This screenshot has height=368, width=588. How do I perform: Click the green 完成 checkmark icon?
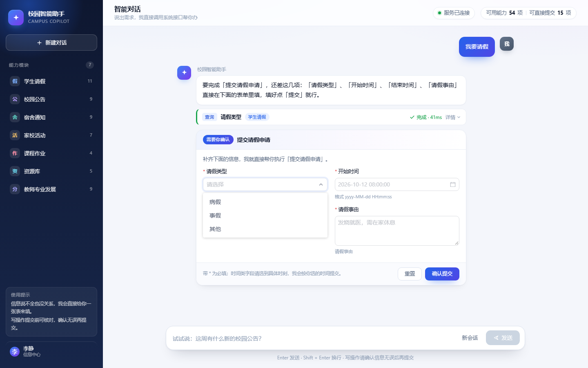[x=412, y=117]
